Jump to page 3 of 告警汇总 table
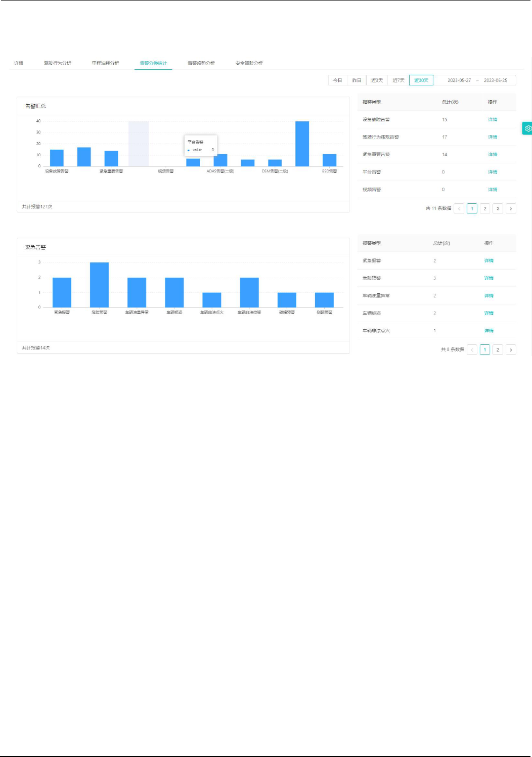 pos(498,208)
